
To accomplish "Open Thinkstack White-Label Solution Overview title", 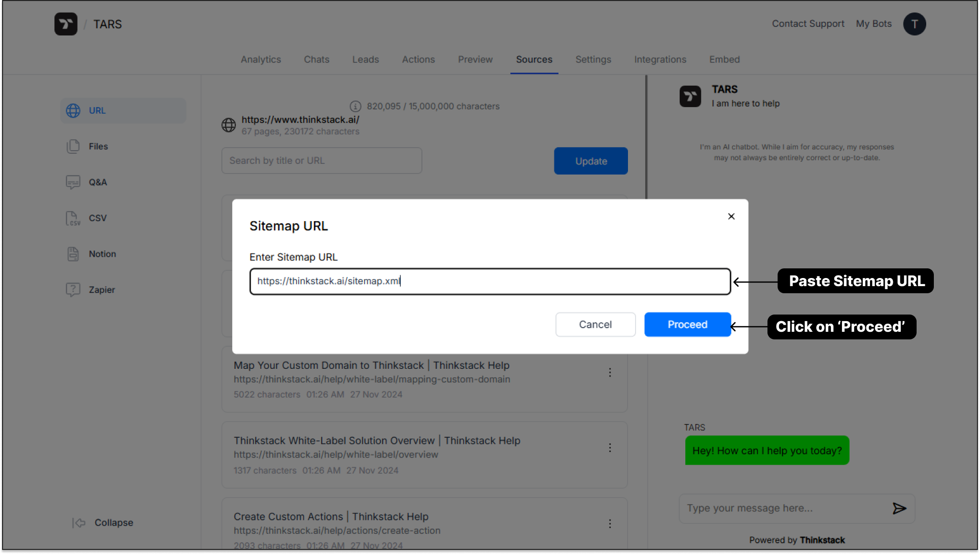I will tap(377, 440).
